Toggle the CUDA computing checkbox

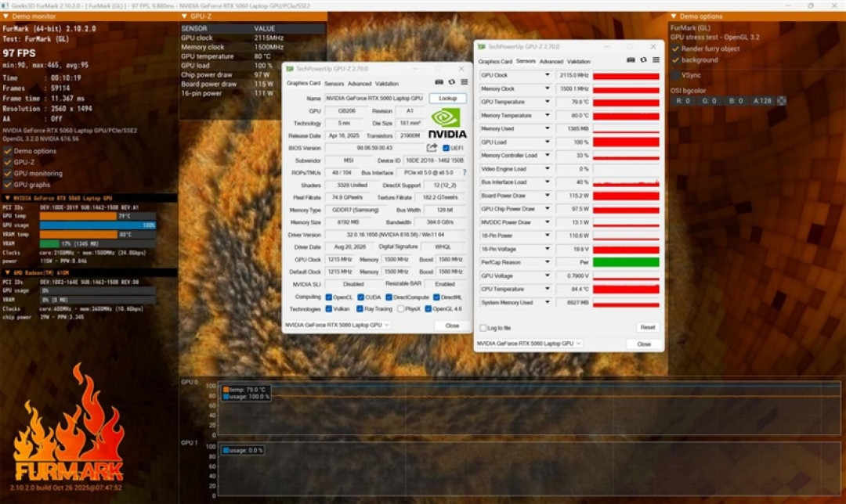coord(360,297)
